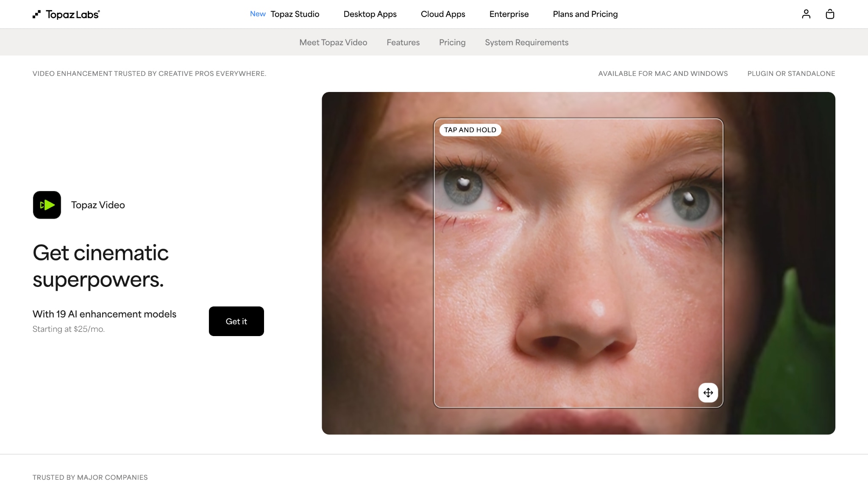Select Topaz Studio in the navigation
This screenshot has width=868, height=484.
point(295,14)
